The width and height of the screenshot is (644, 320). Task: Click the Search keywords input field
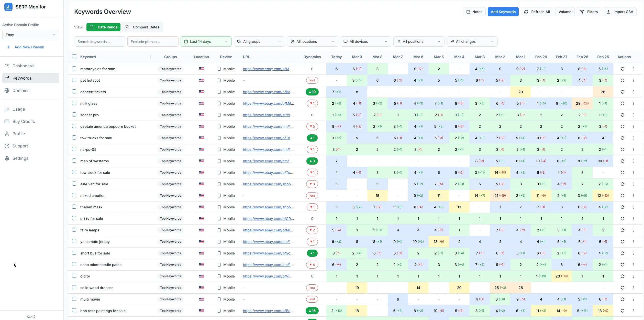tap(99, 41)
